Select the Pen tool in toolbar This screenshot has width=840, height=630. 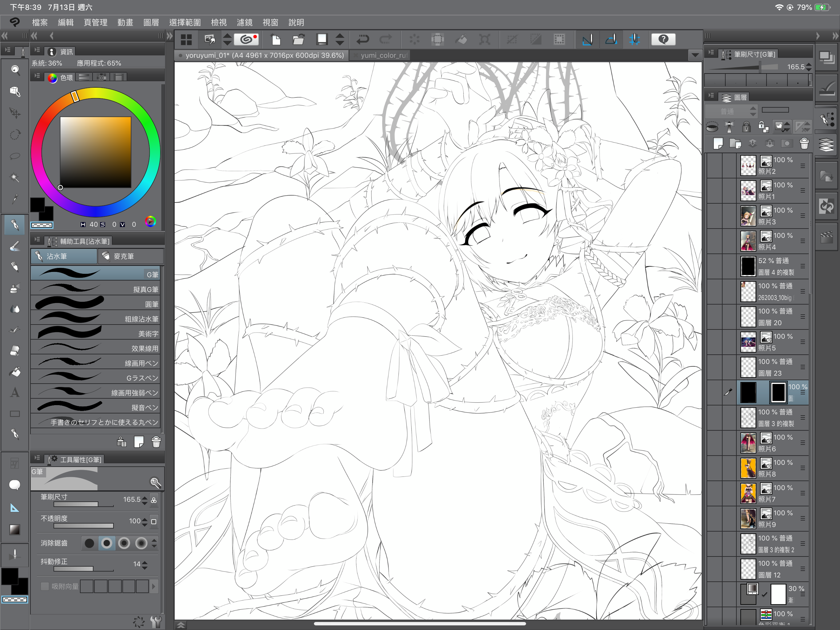coord(15,225)
